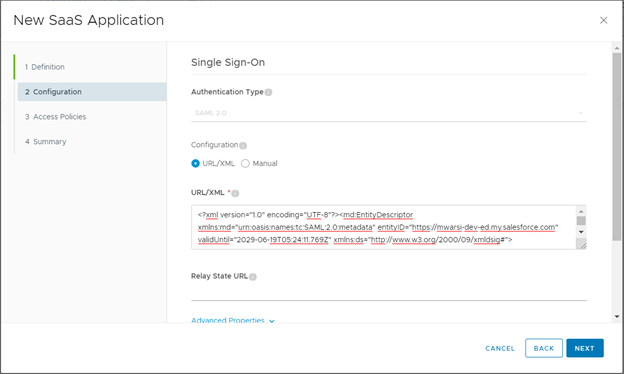Click the Relay State URL input field
Screen dimensions: 624x374
point(389,293)
